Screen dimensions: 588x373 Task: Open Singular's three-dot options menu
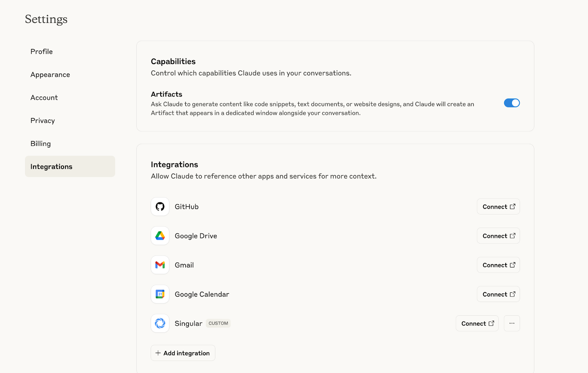[x=512, y=323]
